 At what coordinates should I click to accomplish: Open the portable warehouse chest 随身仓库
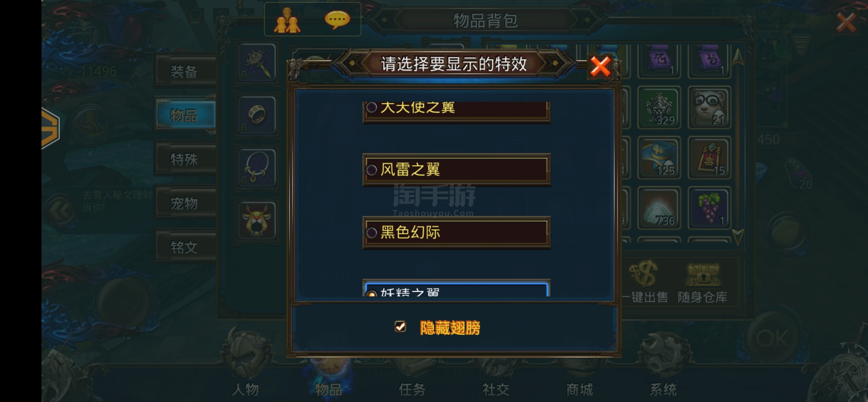pos(703,283)
